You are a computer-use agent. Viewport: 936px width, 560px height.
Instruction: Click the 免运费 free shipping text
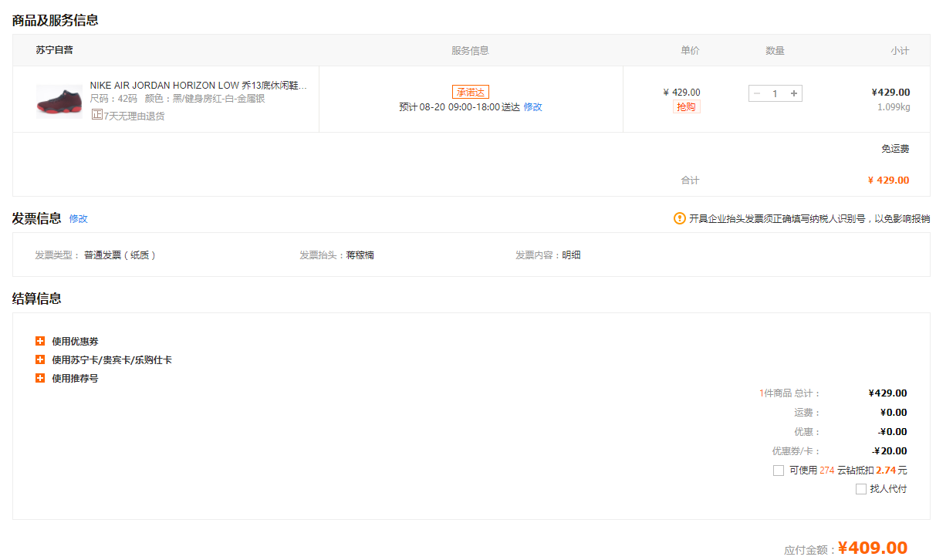coord(895,149)
